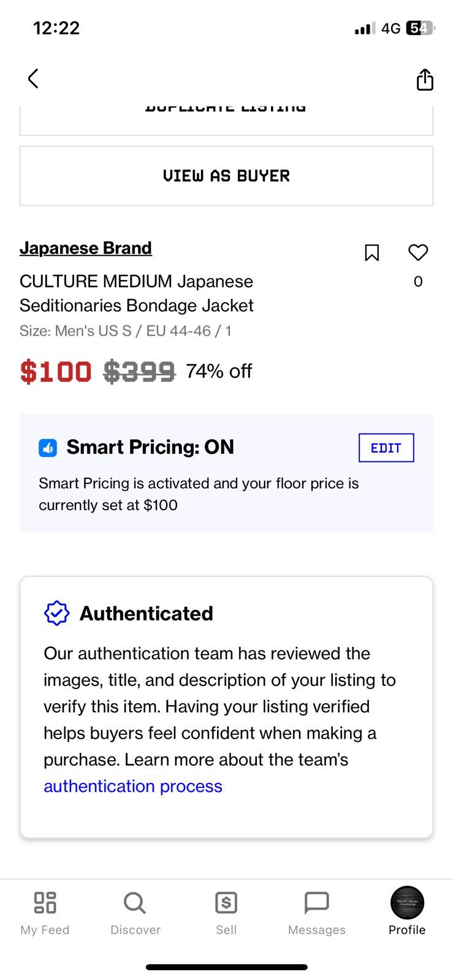The height and width of the screenshot is (980, 453).
Task: Edit the Smart Pricing settings
Action: point(386,448)
